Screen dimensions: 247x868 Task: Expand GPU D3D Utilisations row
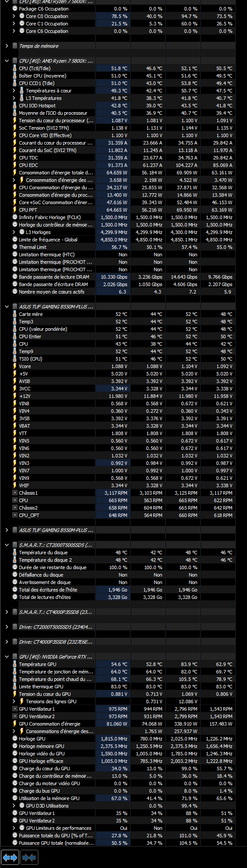(14, 806)
